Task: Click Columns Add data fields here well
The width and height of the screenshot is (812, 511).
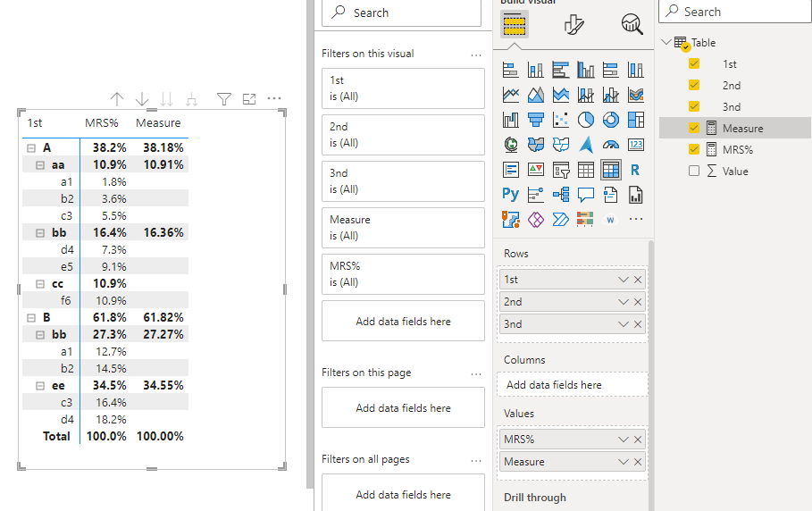Action: pos(573,385)
